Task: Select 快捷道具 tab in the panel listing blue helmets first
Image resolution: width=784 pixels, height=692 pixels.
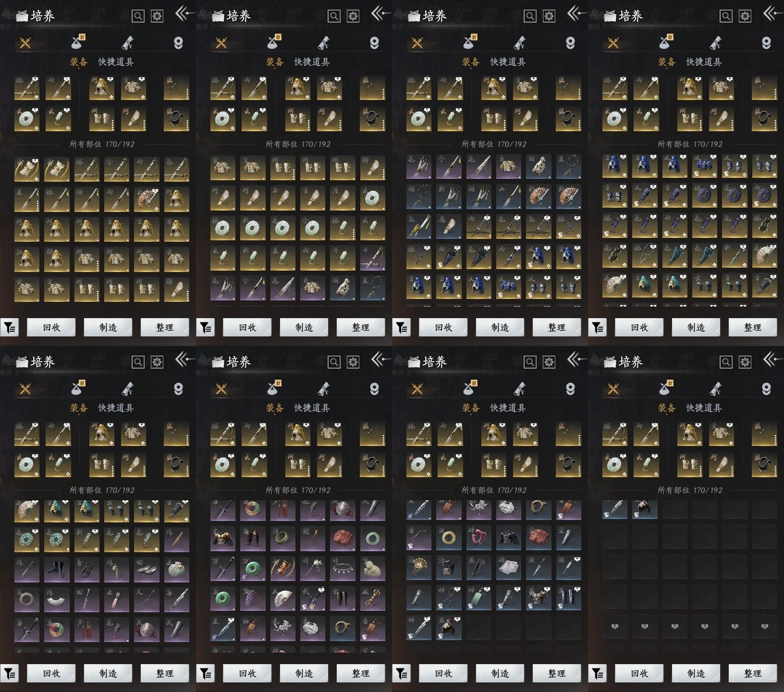Action: point(704,62)
